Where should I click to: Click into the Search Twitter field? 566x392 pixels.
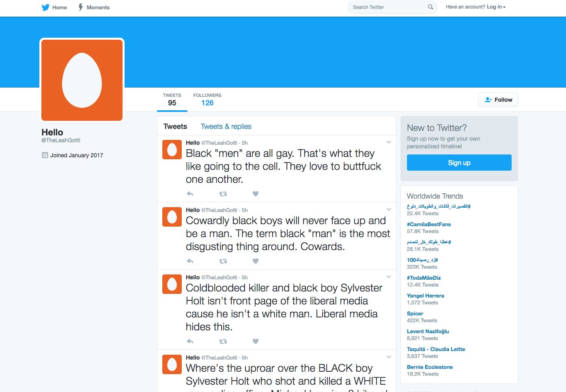pyautogui.click(x=387, y=7)
